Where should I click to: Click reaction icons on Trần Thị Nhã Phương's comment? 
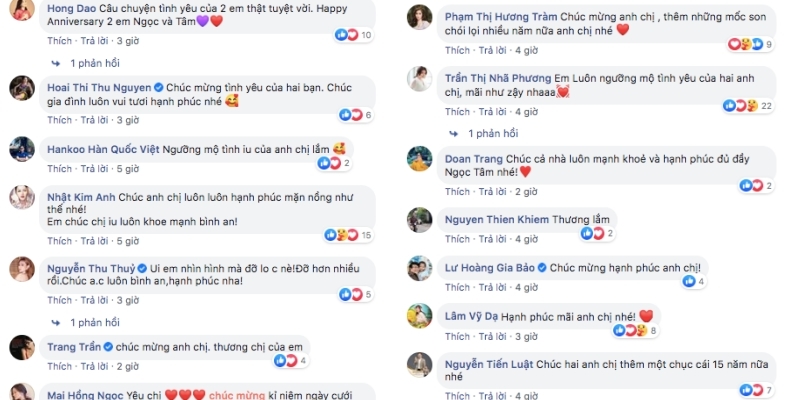click(748, 106)
